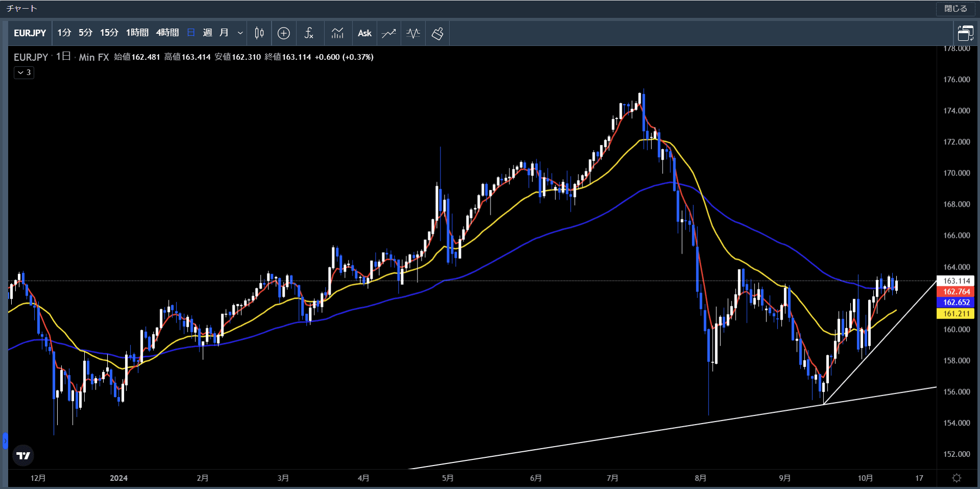Switch to the 1時間 timeframe
The height and width of the screenshot is (489, 980).
tap(137, 33)
